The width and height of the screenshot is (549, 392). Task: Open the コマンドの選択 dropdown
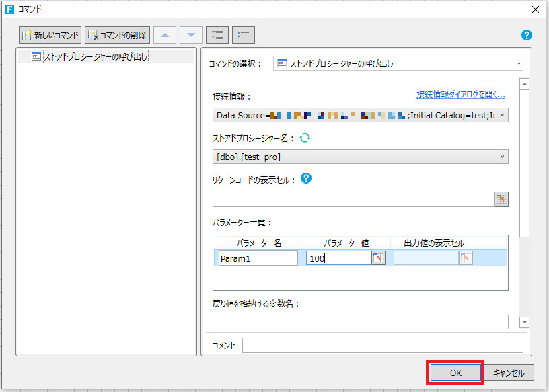point(519,62)
